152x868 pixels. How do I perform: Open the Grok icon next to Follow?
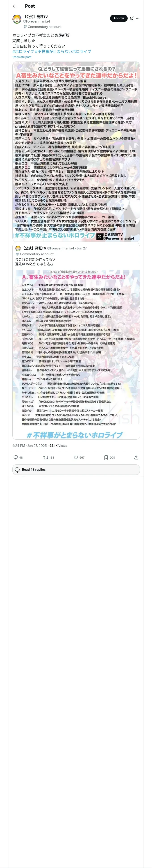point(132,18)
